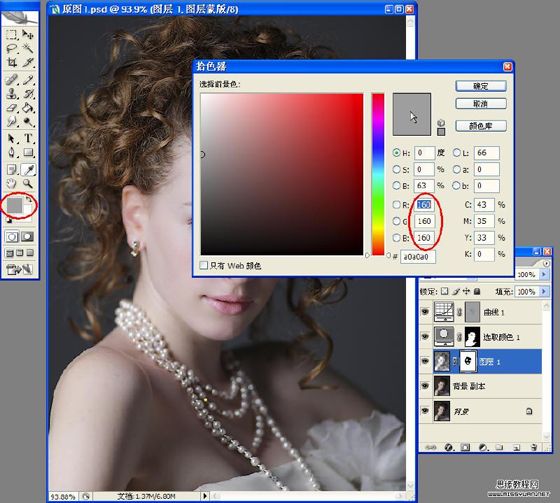Image resolution: width=560 pixels, height=503 pixels.
Task: Hide the Curves 1 layer via eye icon
Action: click(x=425, y=312)
